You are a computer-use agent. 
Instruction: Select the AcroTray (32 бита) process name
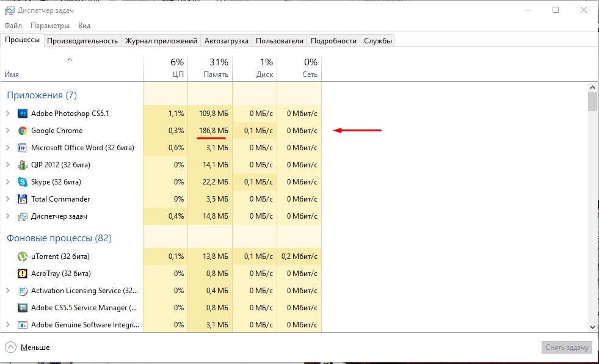tap(60, 274)
